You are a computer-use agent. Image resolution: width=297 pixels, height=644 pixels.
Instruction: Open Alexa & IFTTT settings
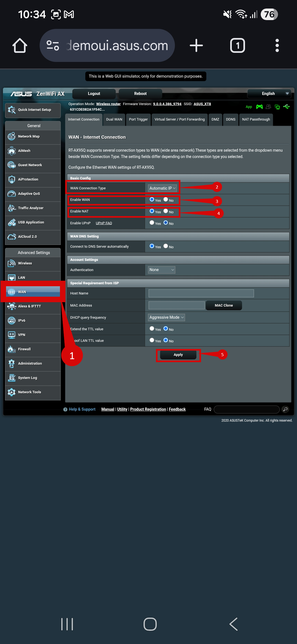[x=33, y=306]
